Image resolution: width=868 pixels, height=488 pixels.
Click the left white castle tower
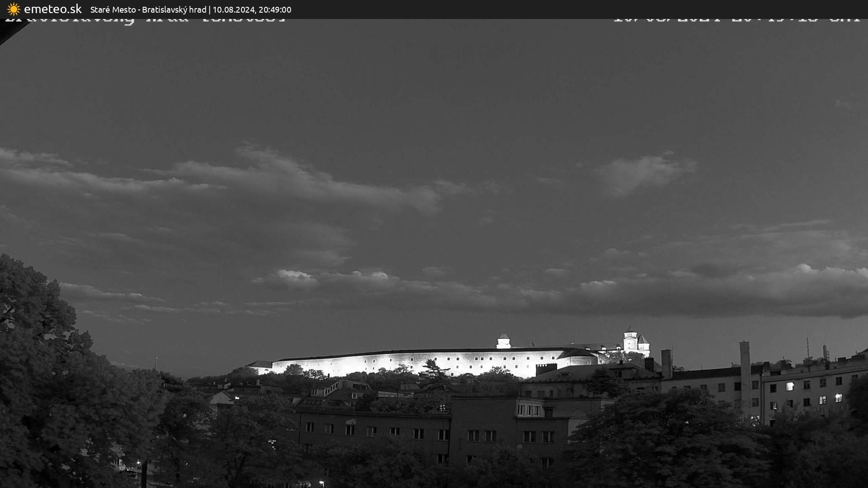point(503,341)
